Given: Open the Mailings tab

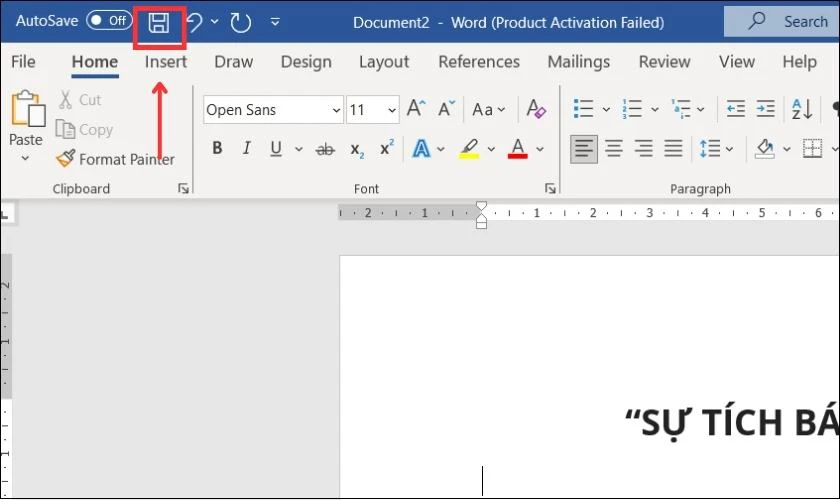Looking at the screenshot, I should (579, 62).
